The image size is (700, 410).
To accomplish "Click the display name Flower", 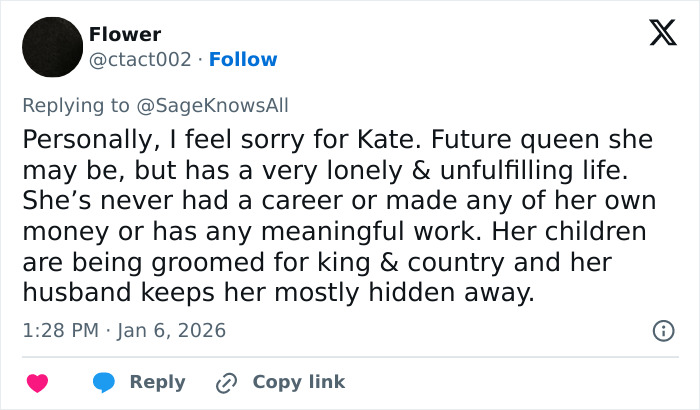I will click(x=124, y=35).
